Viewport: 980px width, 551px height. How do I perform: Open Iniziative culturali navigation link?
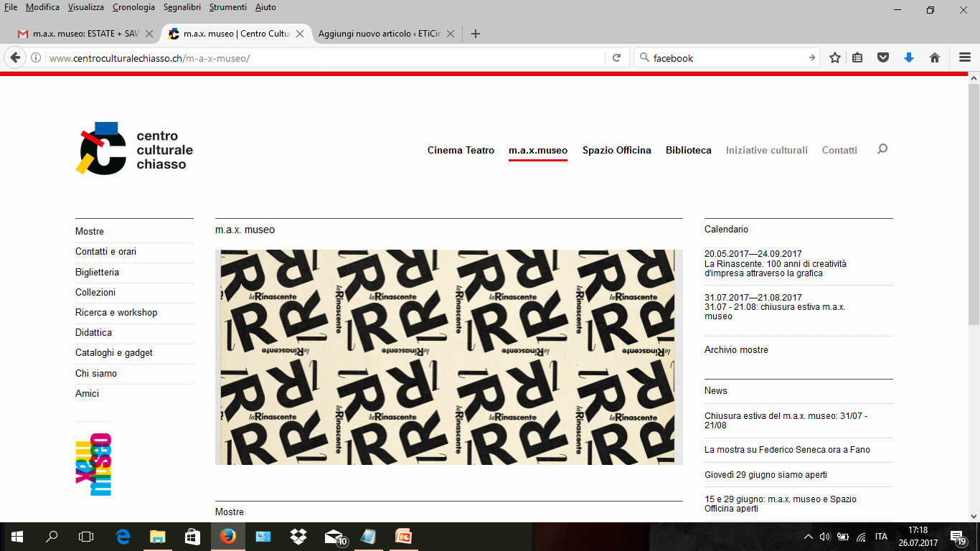click(x=767, y=150)
